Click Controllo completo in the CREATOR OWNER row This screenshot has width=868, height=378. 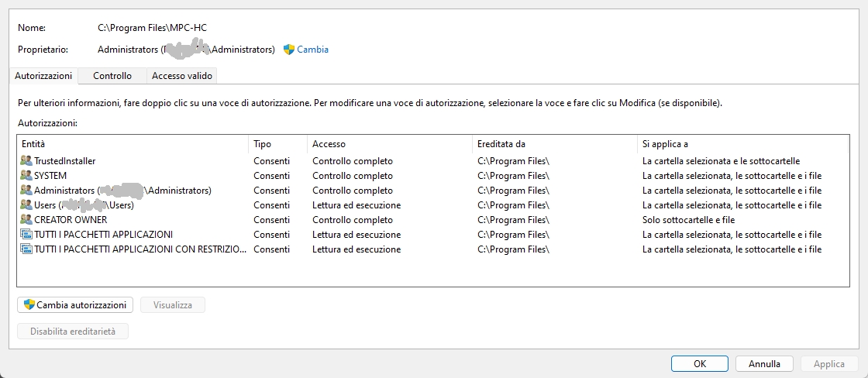pyautogui.click(x=353, y=220)
